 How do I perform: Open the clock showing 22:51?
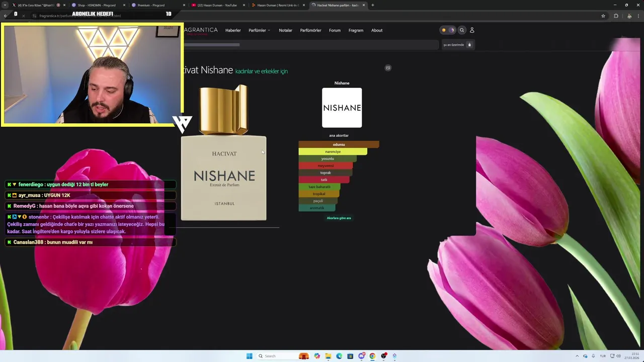tap(632, 356)
